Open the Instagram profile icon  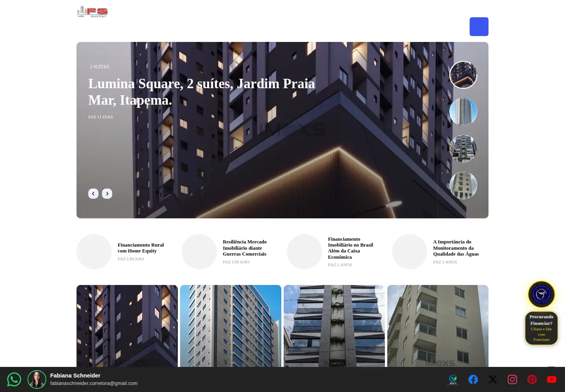pyautogui.click(x=512, y=379)
